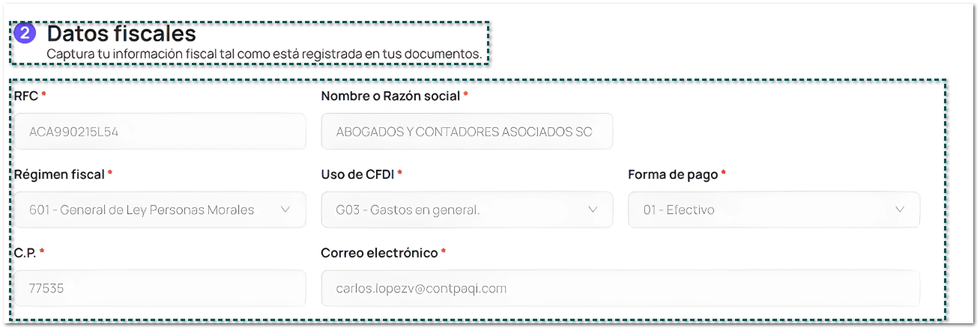Click the Datos fiscales heading
980x330 pixels.
coord(121,34)
